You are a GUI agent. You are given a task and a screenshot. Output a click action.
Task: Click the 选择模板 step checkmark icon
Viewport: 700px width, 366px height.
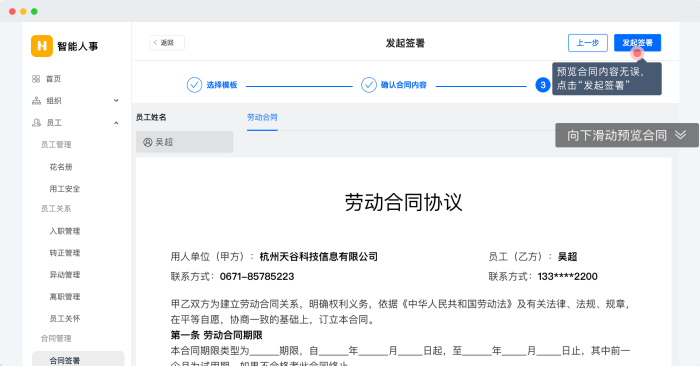(x=194, y=85)
